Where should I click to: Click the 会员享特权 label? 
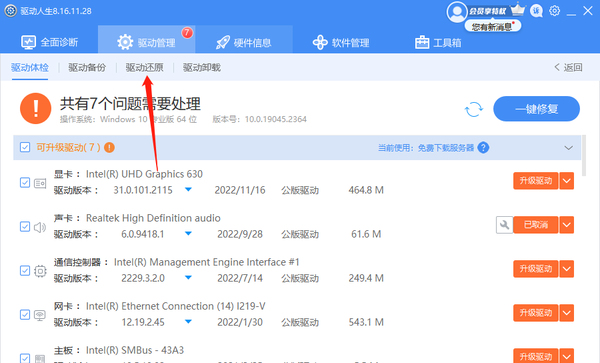(x=488, y=11)
